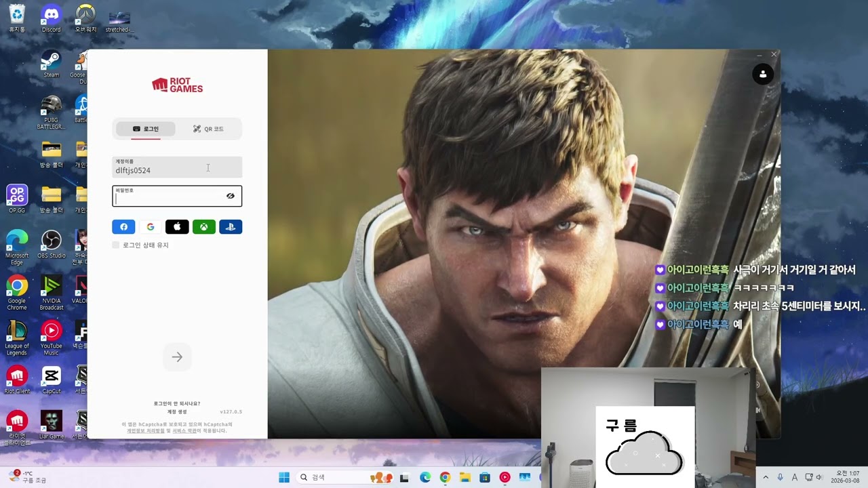
Task: Open File Explorer on the taskbar
Action: tap(465, 477)
